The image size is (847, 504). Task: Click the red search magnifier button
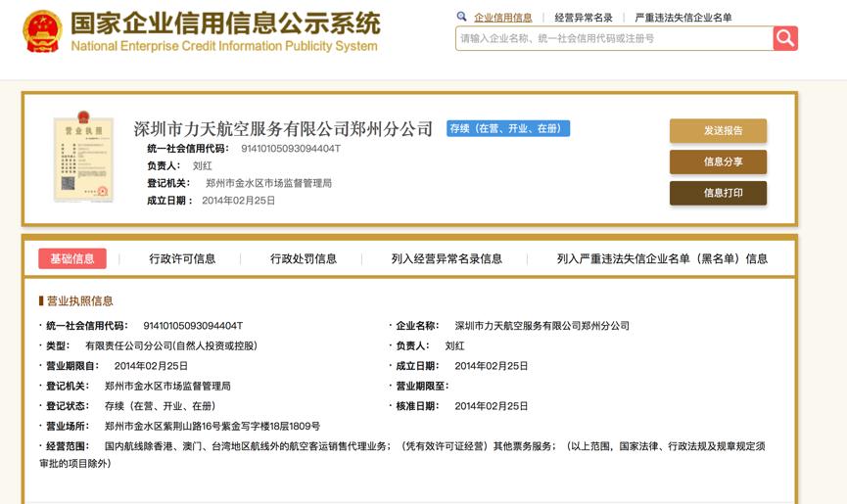tap(785, 38)
